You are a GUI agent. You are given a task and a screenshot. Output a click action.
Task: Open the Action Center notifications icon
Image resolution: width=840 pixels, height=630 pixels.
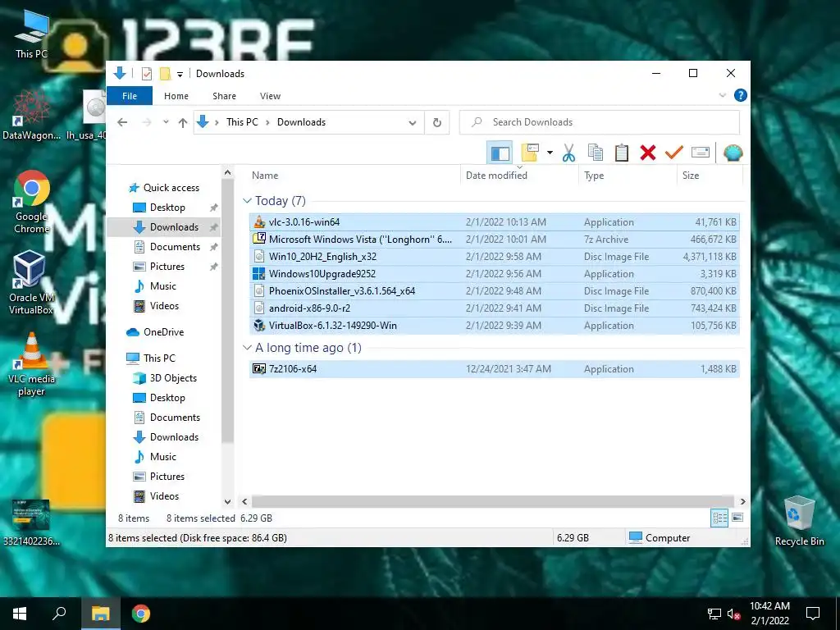pos(813,614)
